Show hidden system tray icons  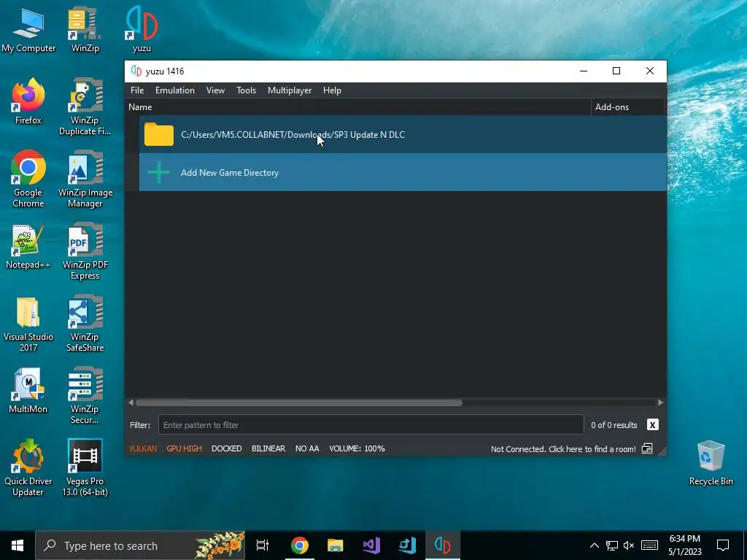595,545
